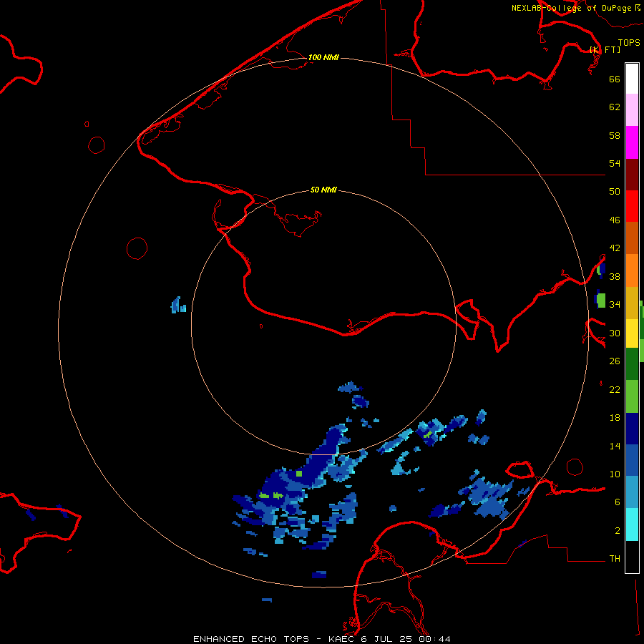
Task: Click the '62' legend value
Action: [615, 107]
